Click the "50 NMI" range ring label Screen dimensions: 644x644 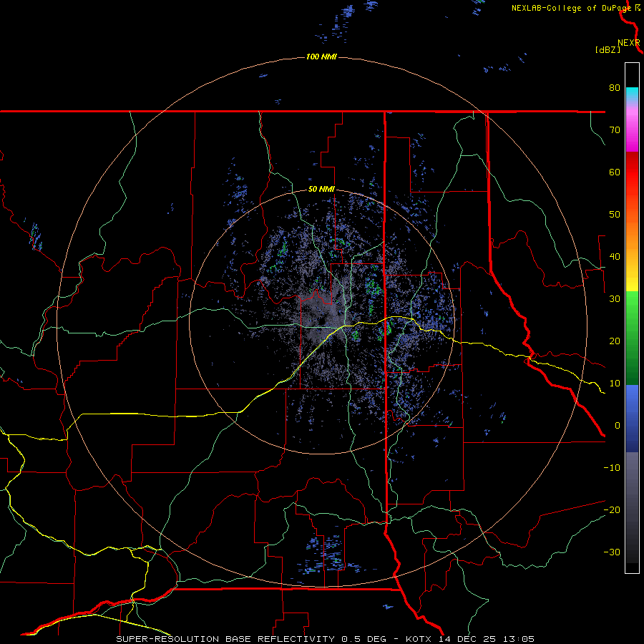tap(321, 190)
